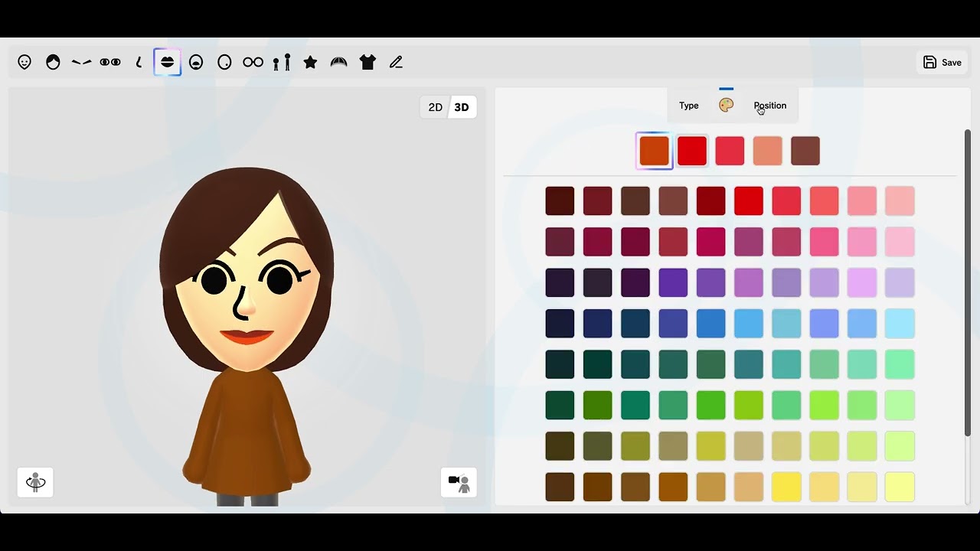Select the eyebrows category icon
The image size is (980, 551).
[81, 63]
